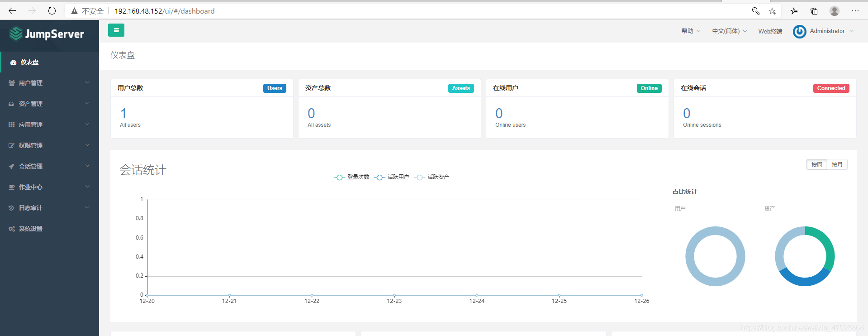The image size is (868, 336).
Task: Expand the 日志审计 chevron
Action: point(87,207)
